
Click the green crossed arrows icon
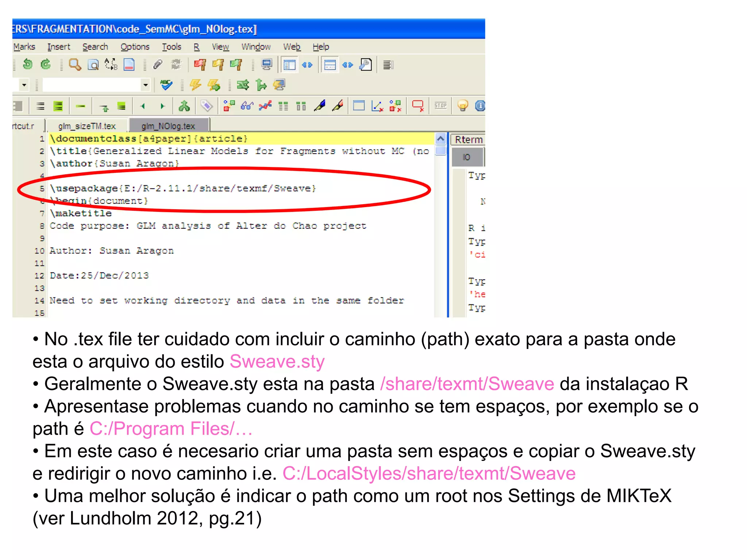pyautogui.click(x=243, y=85)
